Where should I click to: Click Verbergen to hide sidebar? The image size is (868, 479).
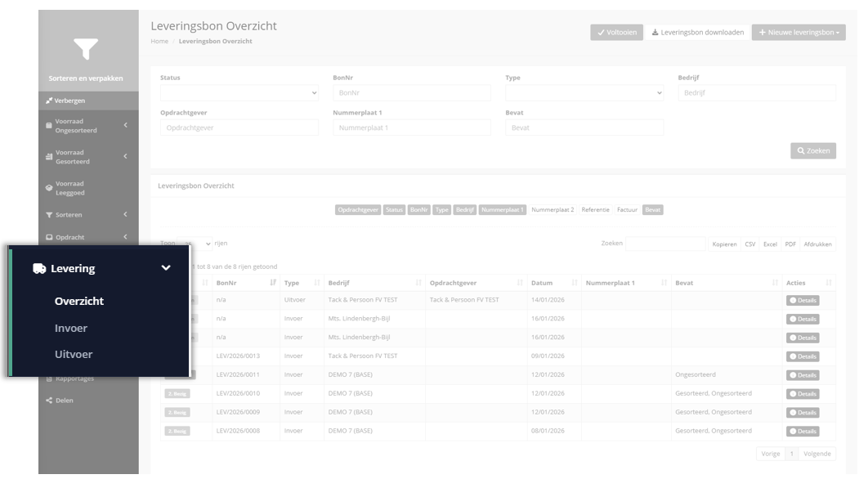point(88,101)
